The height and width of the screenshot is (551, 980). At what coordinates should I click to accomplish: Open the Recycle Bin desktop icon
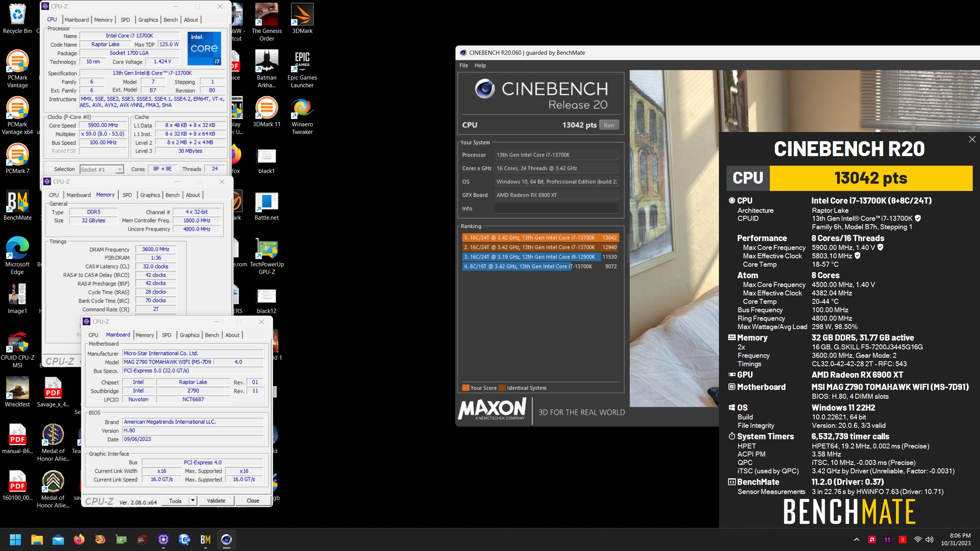17,18
